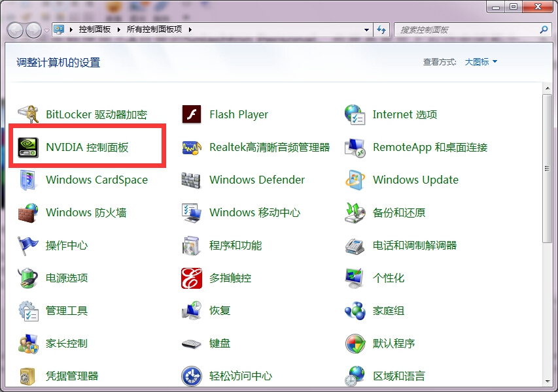Select the 所有控制面板项 breadcrumb item
The height and width of the screenshot is (392, 558).
tap(154, 29)
